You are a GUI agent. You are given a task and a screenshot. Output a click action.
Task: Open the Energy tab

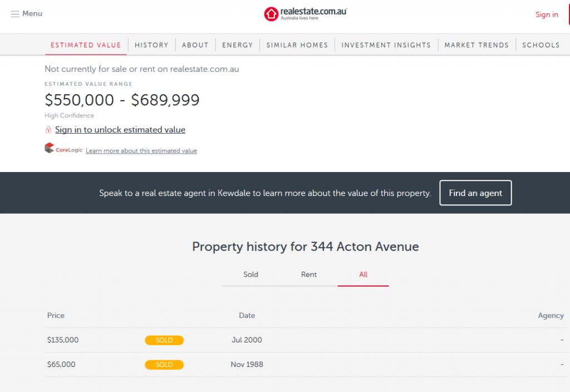click(x=237, y=45)
